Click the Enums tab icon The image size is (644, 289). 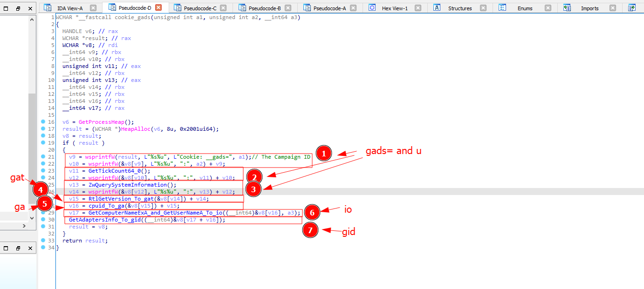click(x=502, y=8)
